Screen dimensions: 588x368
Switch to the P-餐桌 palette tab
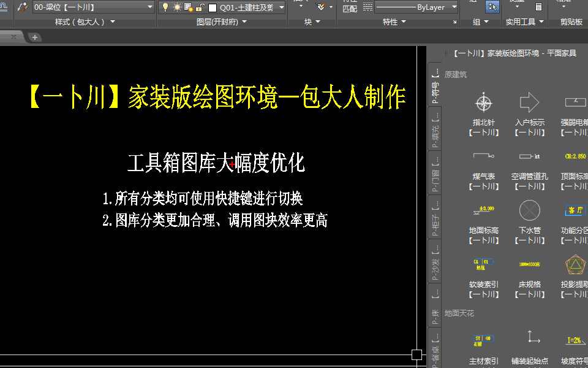coord(435,348)
